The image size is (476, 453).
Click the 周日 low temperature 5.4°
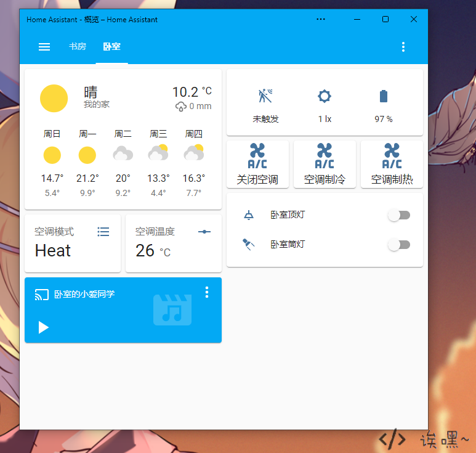pos(52,193)
